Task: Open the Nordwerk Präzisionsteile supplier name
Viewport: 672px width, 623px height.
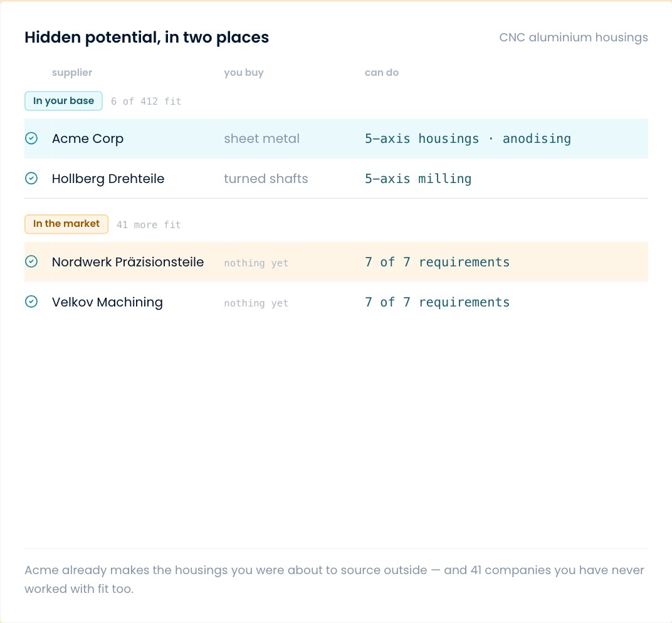Action: click(128, 261)
